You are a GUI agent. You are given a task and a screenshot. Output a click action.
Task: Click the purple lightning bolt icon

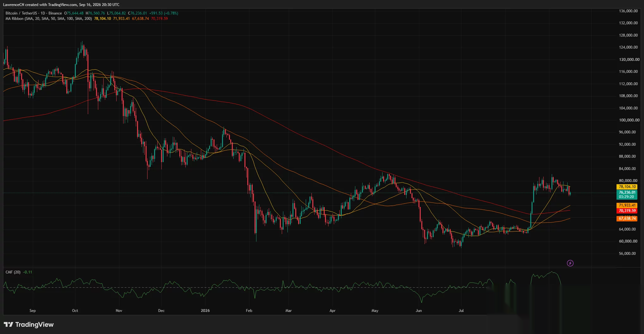(570, 263)
